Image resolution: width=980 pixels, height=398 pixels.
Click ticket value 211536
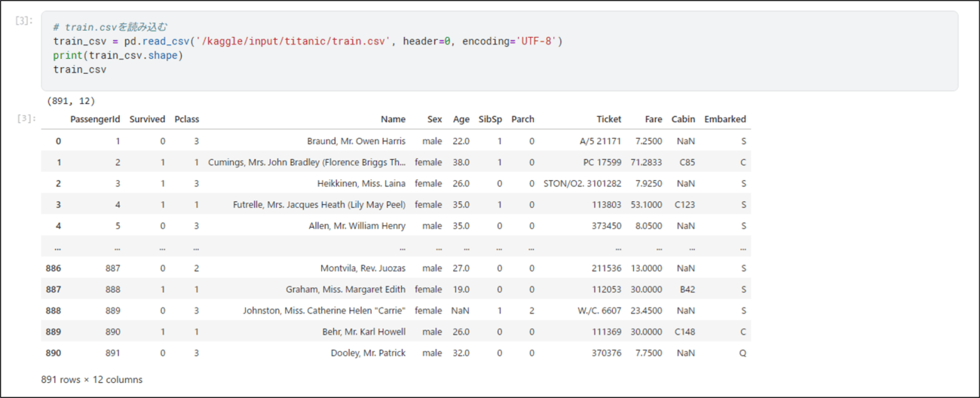pyautogui.click(x=607, y=268)
